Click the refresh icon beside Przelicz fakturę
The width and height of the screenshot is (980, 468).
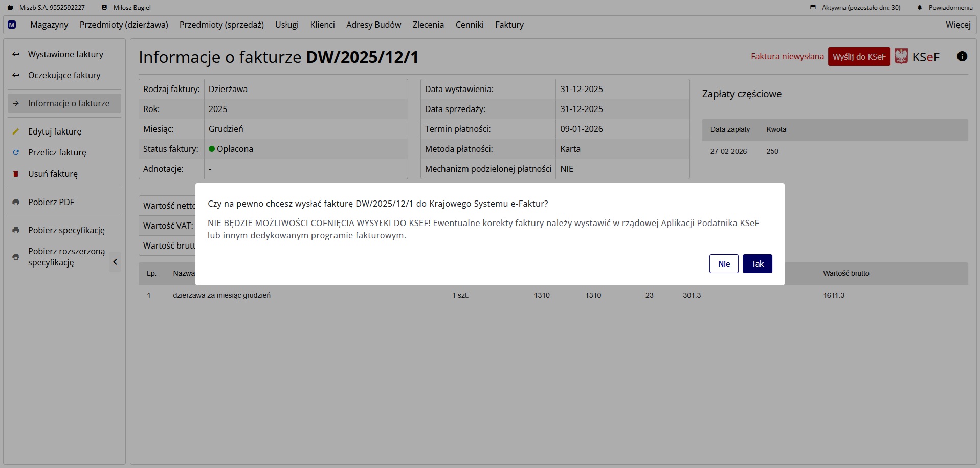(x=16, y=152)
